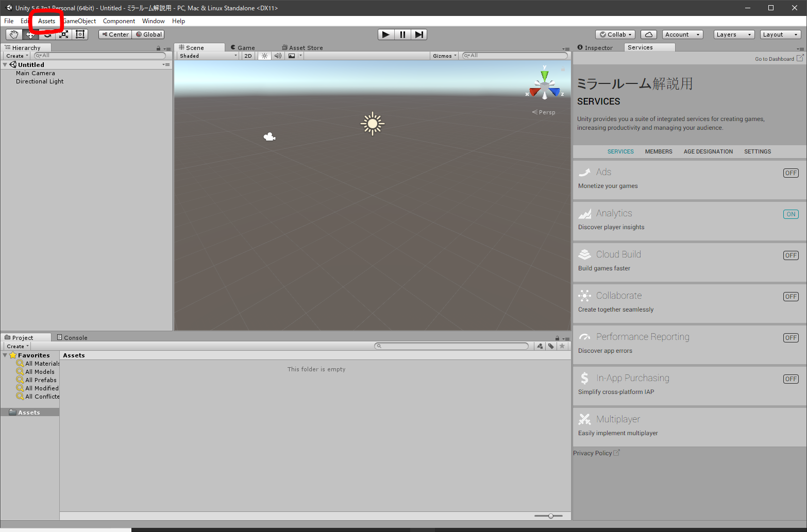Click the Search by Label tag icon

[x=551, y=346]
